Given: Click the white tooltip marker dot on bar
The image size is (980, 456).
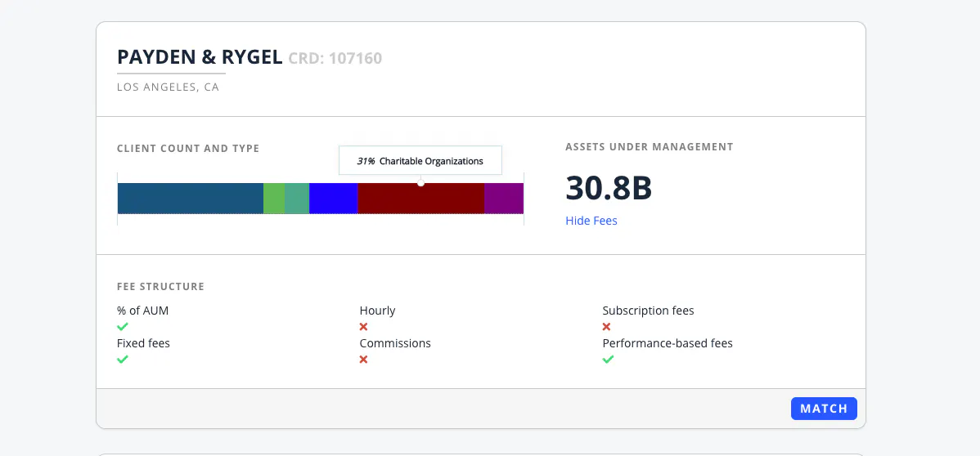Looking at the screenshot, I should click(420, 183).
